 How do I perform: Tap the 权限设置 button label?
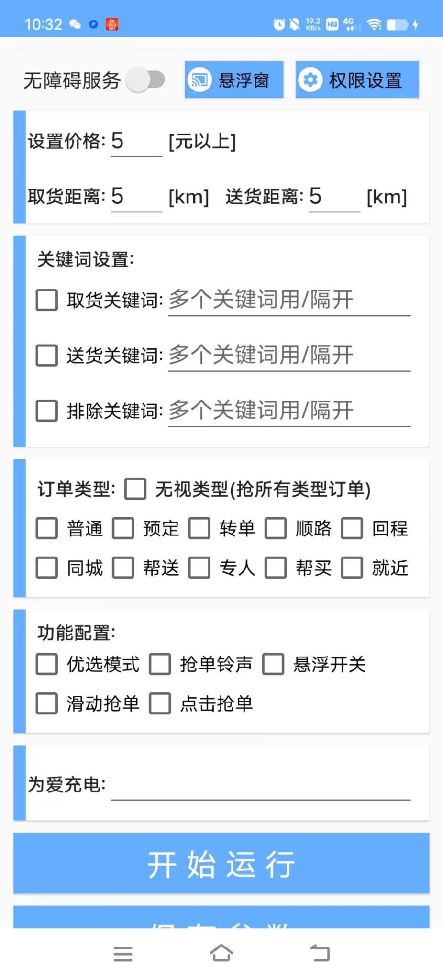coord(365,80)
